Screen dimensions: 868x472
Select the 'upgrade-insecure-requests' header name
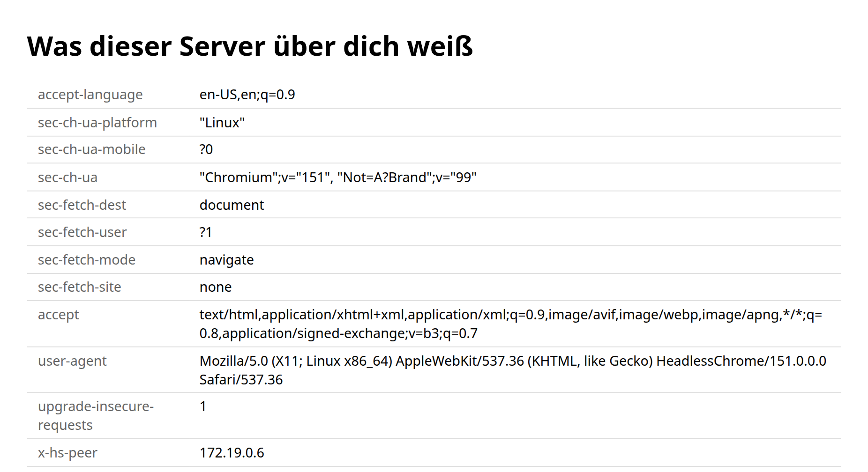tap(96, 416)
